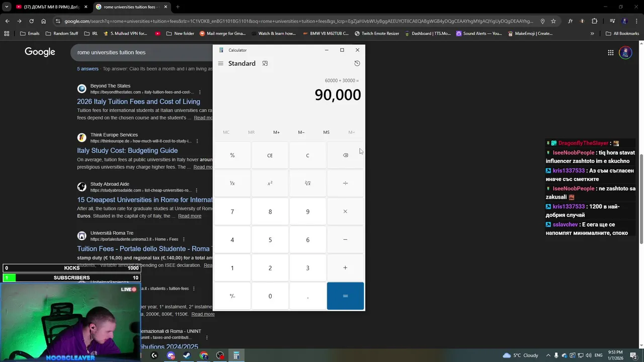Open more options for Think Europe Services result
The image size is (644, 362).
[197, 141]
